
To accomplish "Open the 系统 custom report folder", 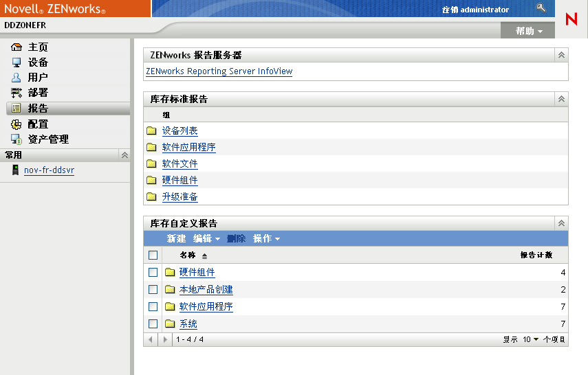I will tap(188, 323).
